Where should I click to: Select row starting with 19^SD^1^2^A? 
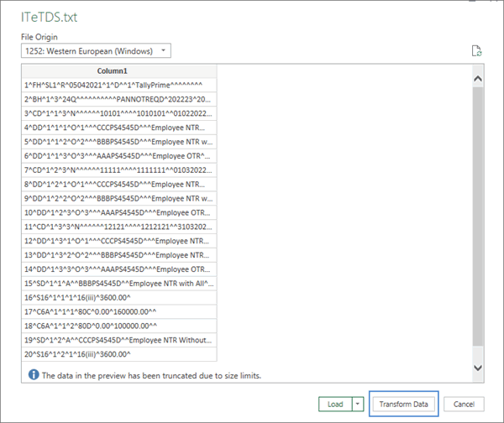pos(119,340)
